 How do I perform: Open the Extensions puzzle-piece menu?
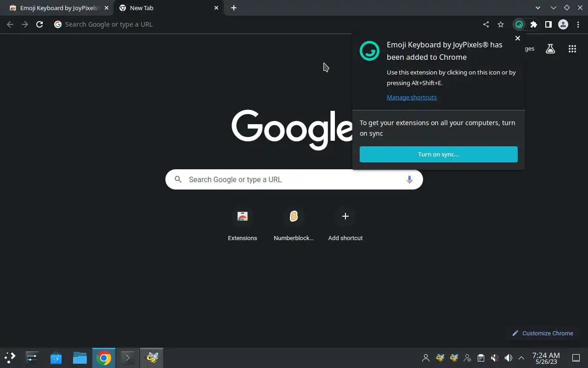[x=534, y=24]
